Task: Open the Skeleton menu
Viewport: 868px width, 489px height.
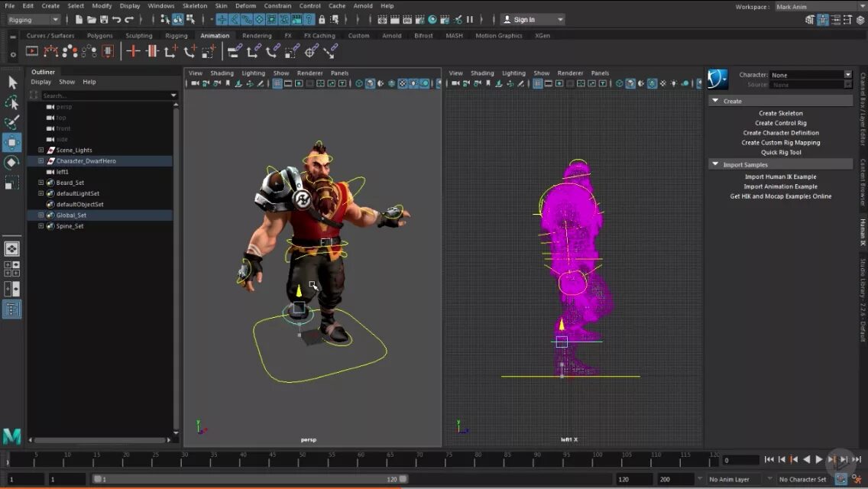Action: (x=195, y=5)
